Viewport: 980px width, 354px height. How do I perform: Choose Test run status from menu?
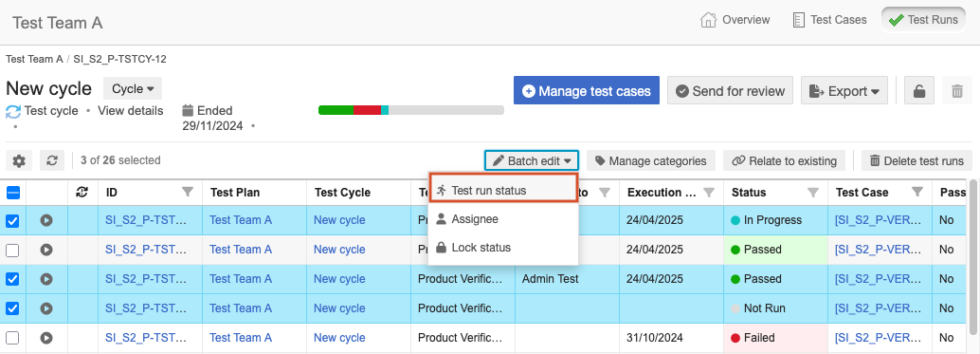503,190
